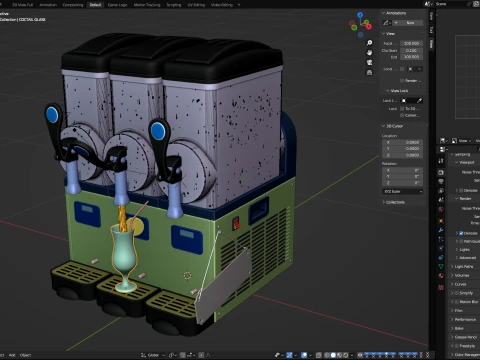Click the Focal Length value field
The height and width of the screenshot is (360, 480).
pos(412,43)
